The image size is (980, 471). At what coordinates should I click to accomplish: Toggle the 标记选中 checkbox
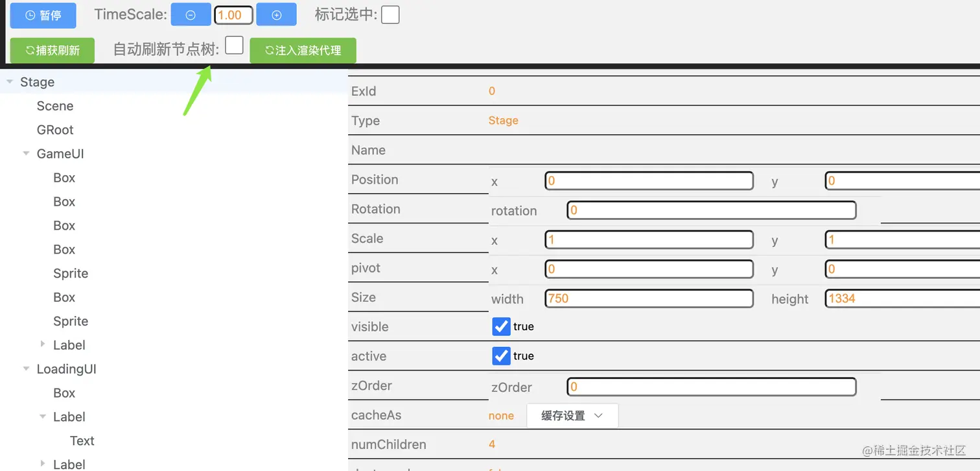point(390,14)
